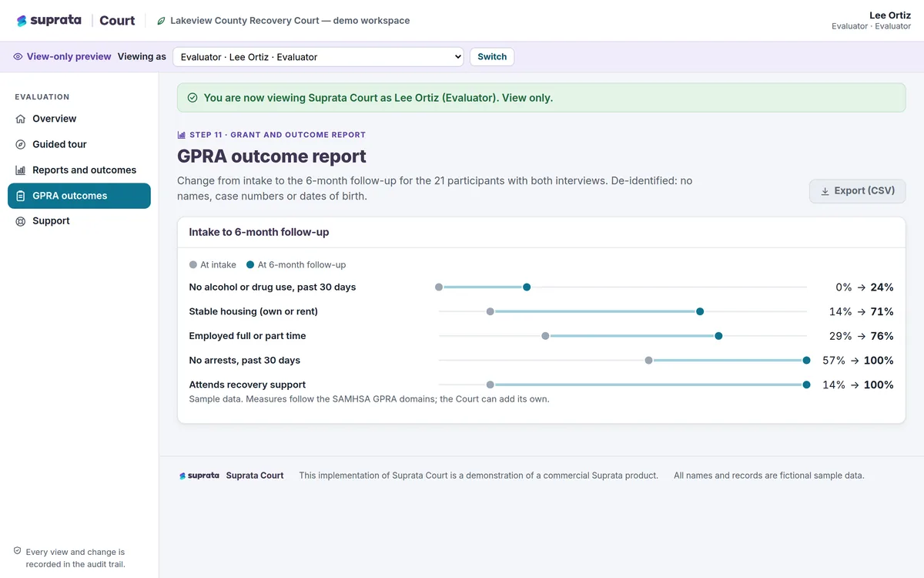
Task: Open the Viewing as role dropdown
Action: point(318,57)
